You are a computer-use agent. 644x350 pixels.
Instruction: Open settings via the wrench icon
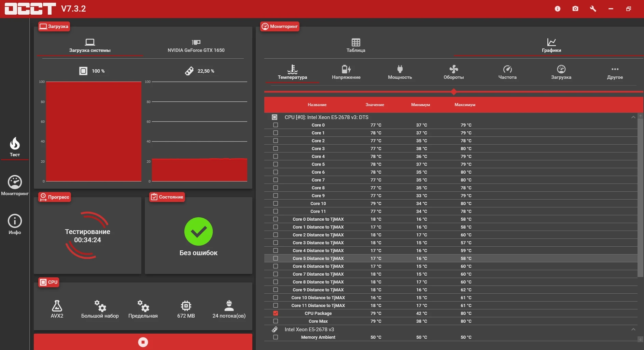(593, 9)
